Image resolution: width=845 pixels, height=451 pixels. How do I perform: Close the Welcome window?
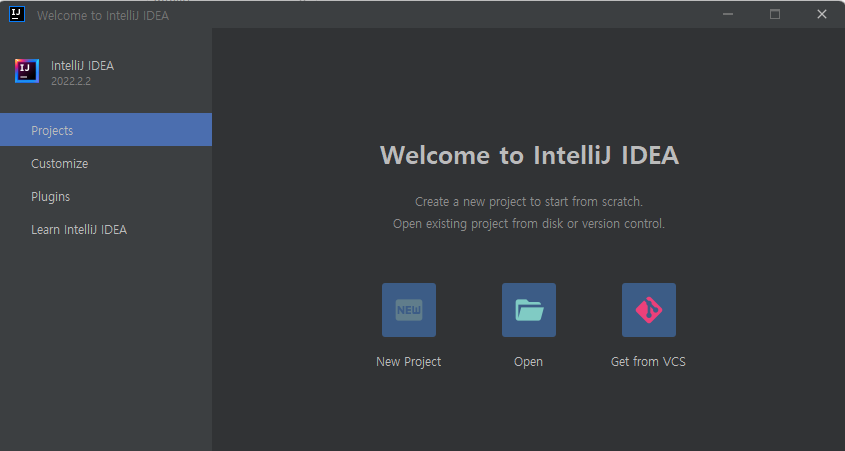(822, 15)
